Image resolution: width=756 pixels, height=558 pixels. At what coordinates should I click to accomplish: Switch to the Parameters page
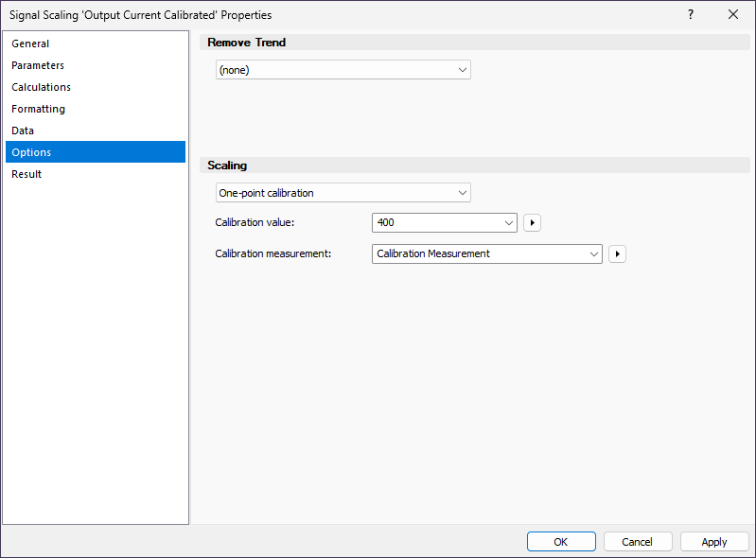coord(38,65)
